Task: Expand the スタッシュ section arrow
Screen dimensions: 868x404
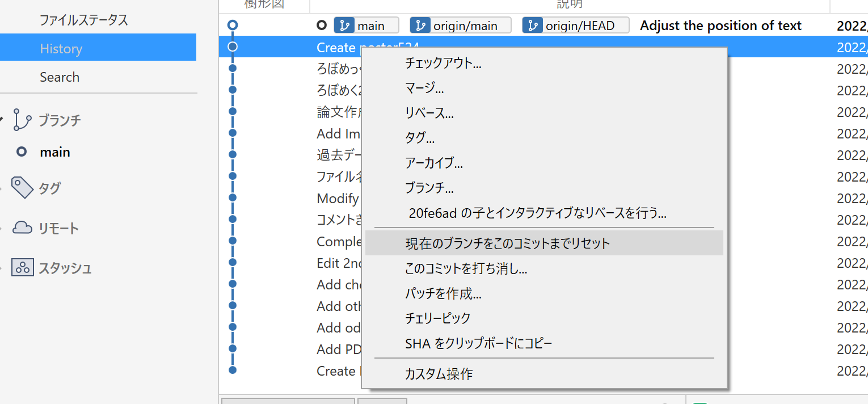Action: [2, 267]
